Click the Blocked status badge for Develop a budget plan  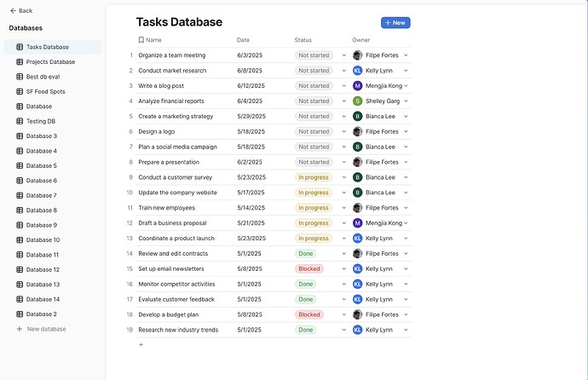pos(309,314)
